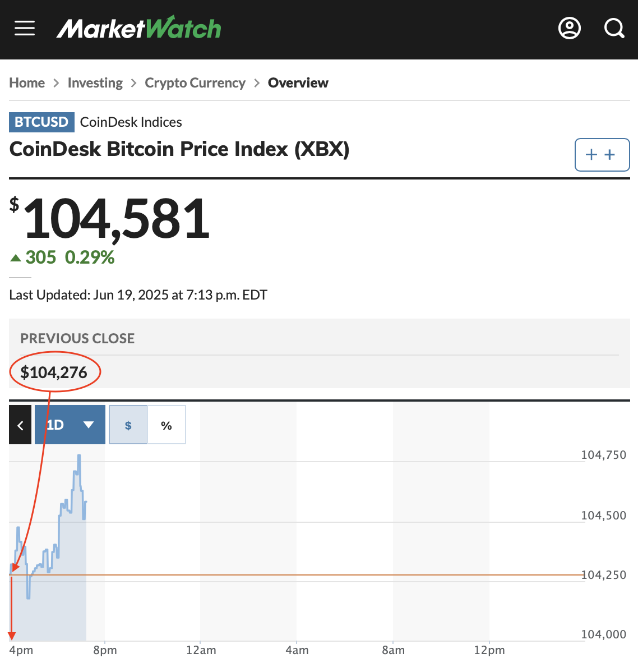Open the Investing breadcrumb
This screenshot has height=672, width=638.
click(x=95, y=82)
